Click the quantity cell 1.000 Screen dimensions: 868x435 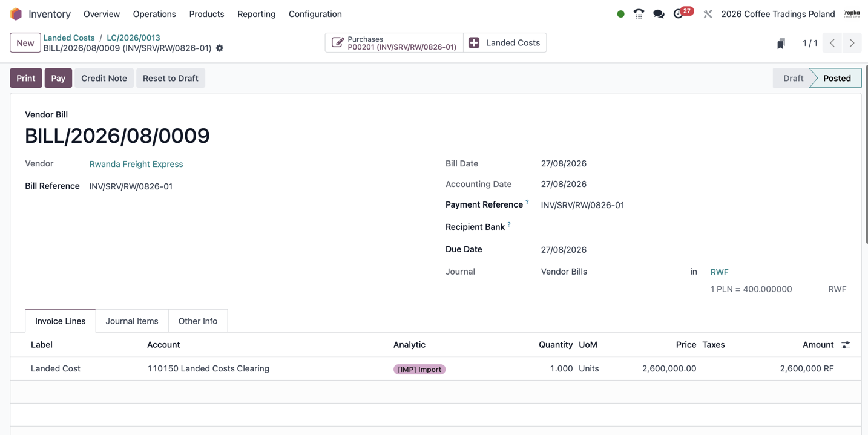click(x=561, y=368)
